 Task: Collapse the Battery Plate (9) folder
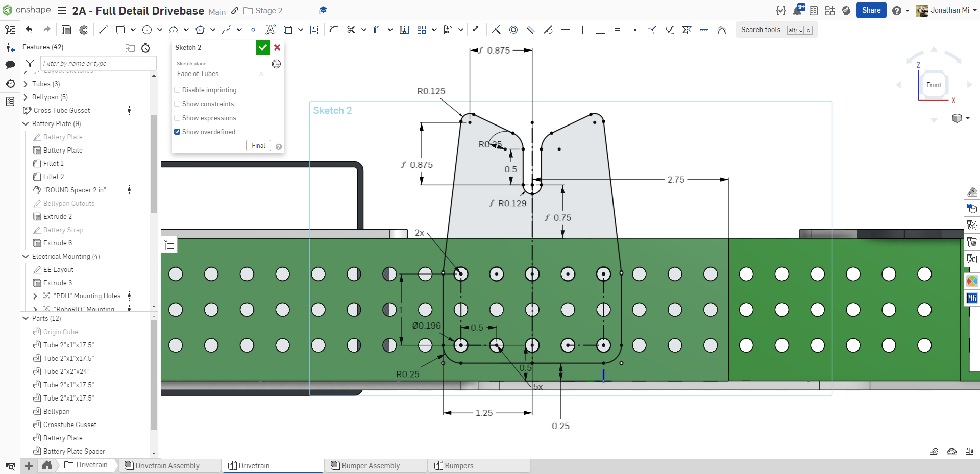(26, 123)
